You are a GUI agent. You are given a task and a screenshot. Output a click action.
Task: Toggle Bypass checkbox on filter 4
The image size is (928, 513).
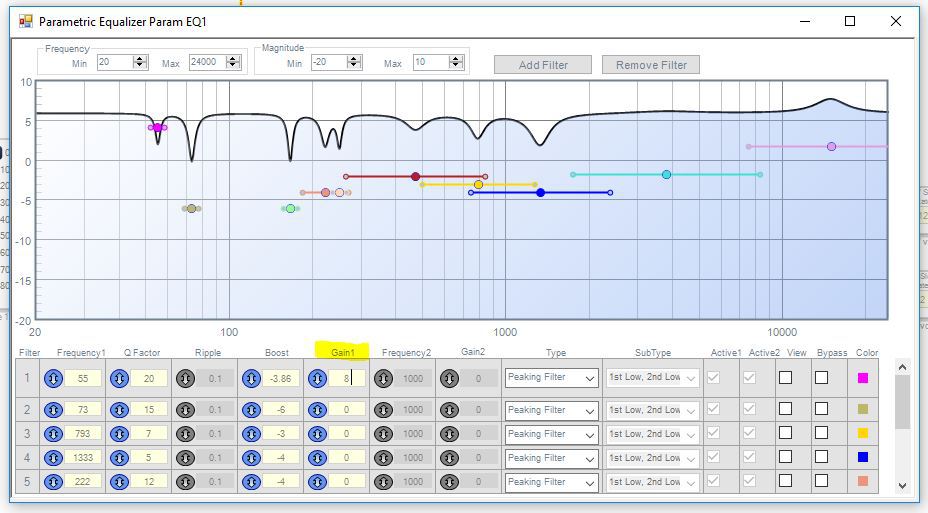click(x=821, y=458)
